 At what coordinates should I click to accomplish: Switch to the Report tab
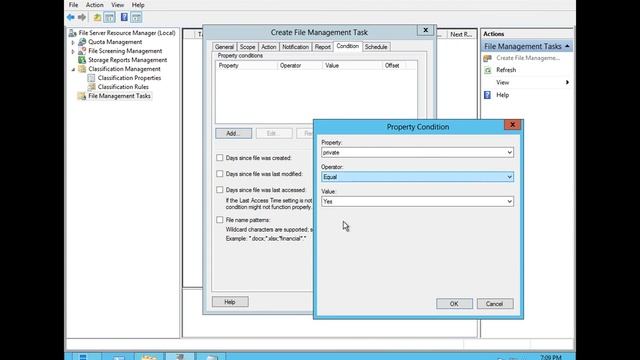[322, 47]
